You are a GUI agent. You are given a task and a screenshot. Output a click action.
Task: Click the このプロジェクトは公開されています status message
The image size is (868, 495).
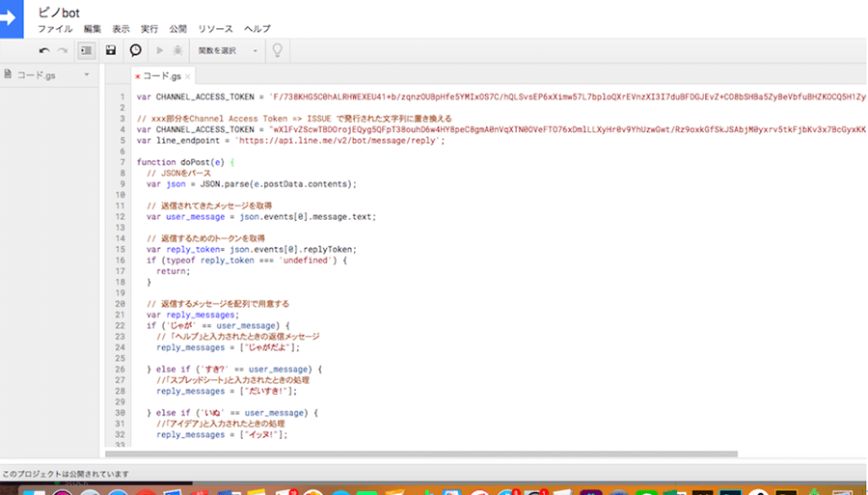pyautogui.click(x=66, y=474)
